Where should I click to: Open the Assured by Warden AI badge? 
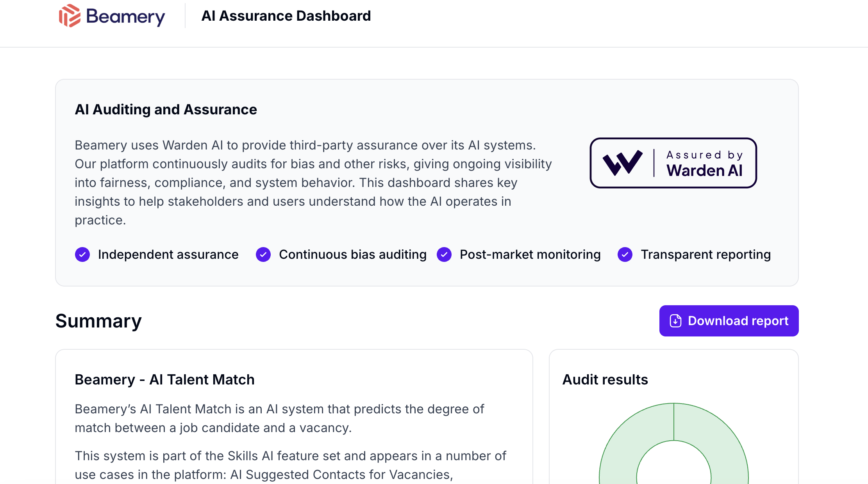coord(673,164)
